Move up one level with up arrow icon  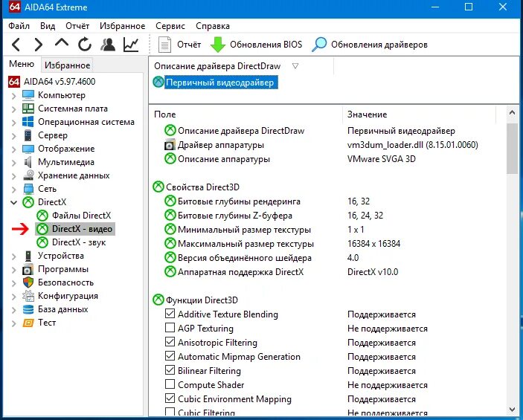62,42
